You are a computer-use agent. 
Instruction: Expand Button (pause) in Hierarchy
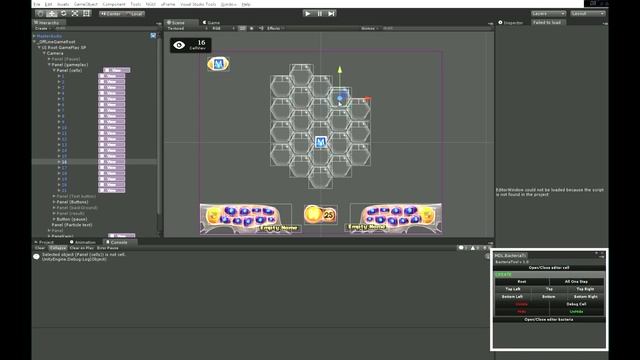(x=54, y=219)
